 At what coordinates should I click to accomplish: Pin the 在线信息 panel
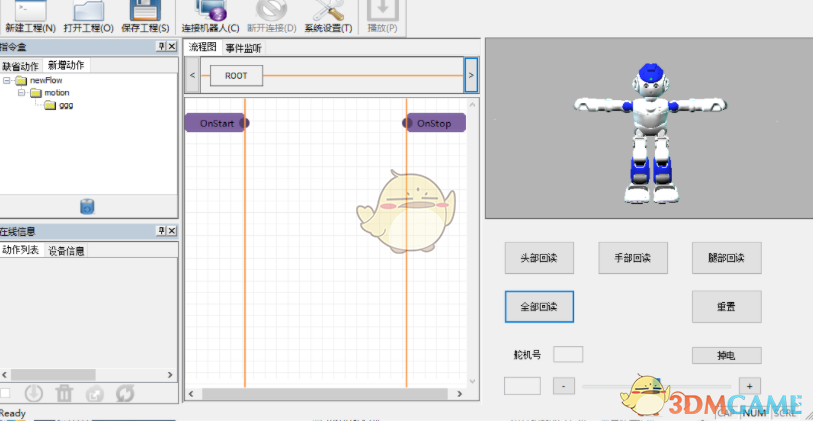[161, 231]
